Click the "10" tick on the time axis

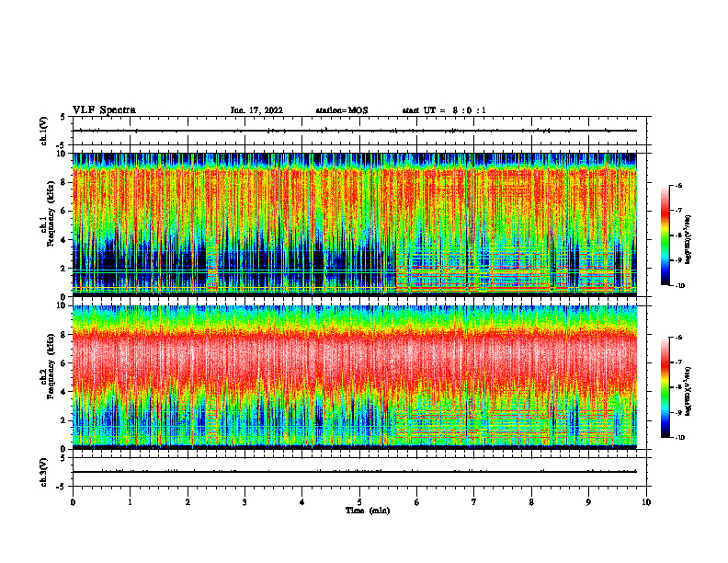[646, 502]
